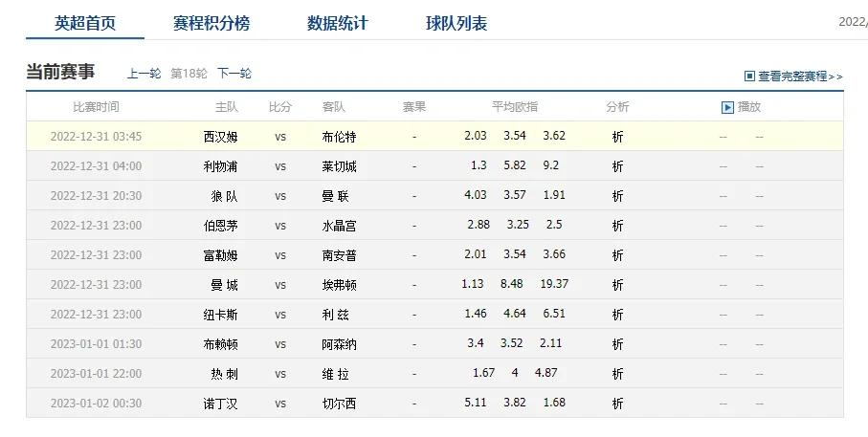Select away team 切尔西

[339, 404]
